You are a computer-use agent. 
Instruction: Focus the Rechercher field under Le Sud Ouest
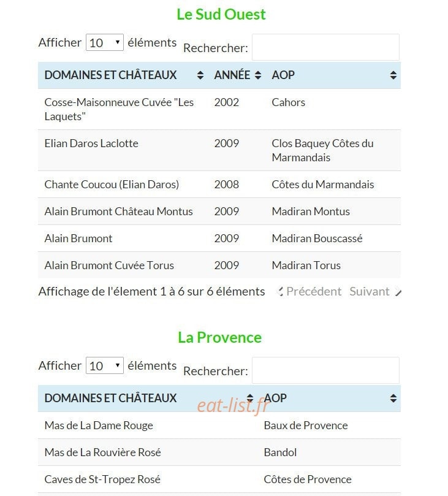coord(325,47)
